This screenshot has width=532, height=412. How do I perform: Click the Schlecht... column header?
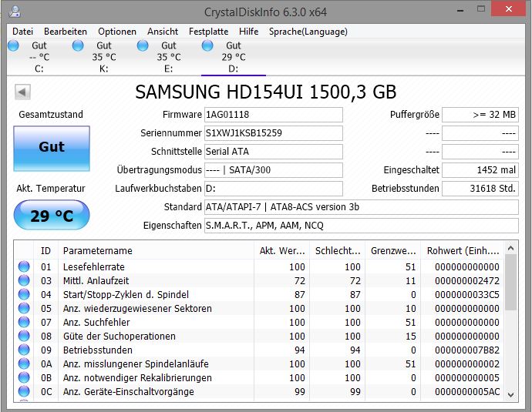click(x=337, y=251)
